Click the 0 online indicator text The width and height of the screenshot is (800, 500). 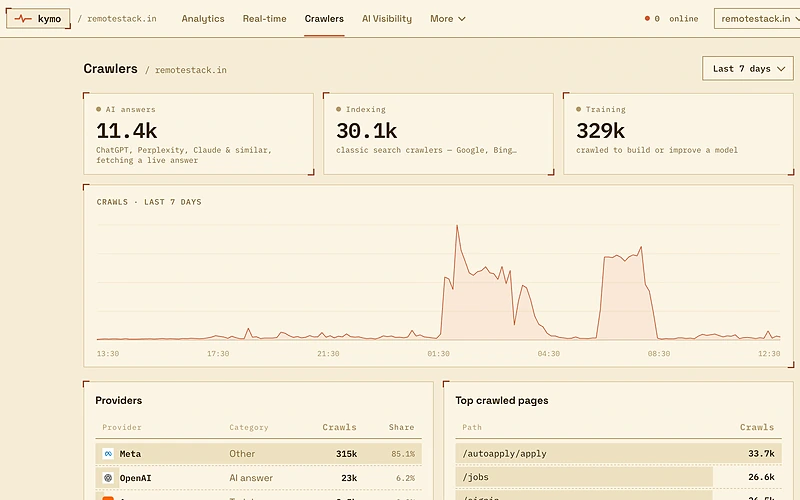tap(676, 19)
